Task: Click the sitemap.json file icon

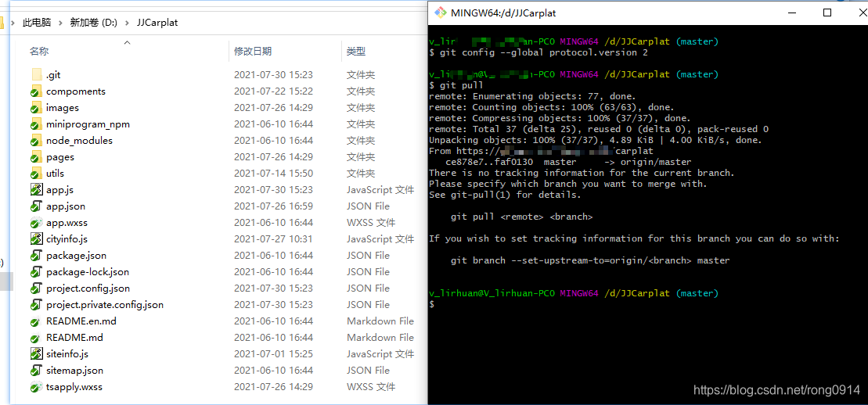Action: click(37, 371)
